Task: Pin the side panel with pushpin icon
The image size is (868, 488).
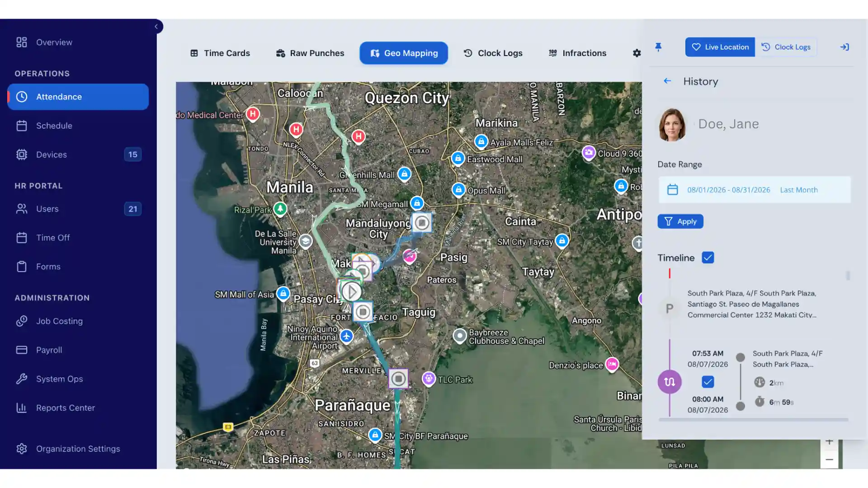Action: [x=658, y=47]
